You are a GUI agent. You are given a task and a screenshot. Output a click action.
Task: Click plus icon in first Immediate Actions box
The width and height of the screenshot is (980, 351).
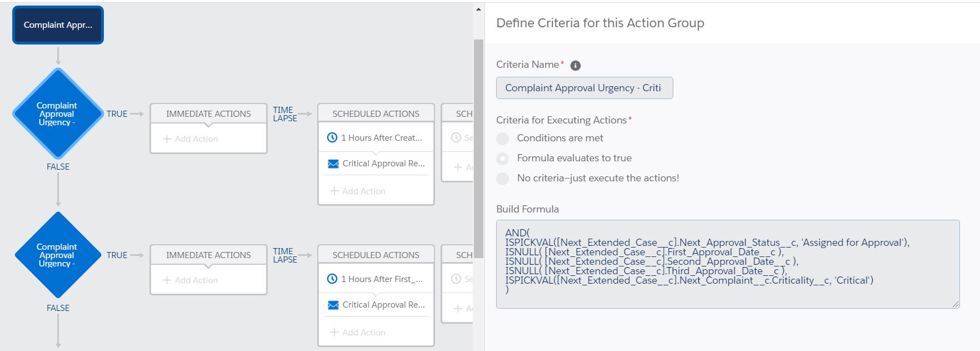(167, 139)
